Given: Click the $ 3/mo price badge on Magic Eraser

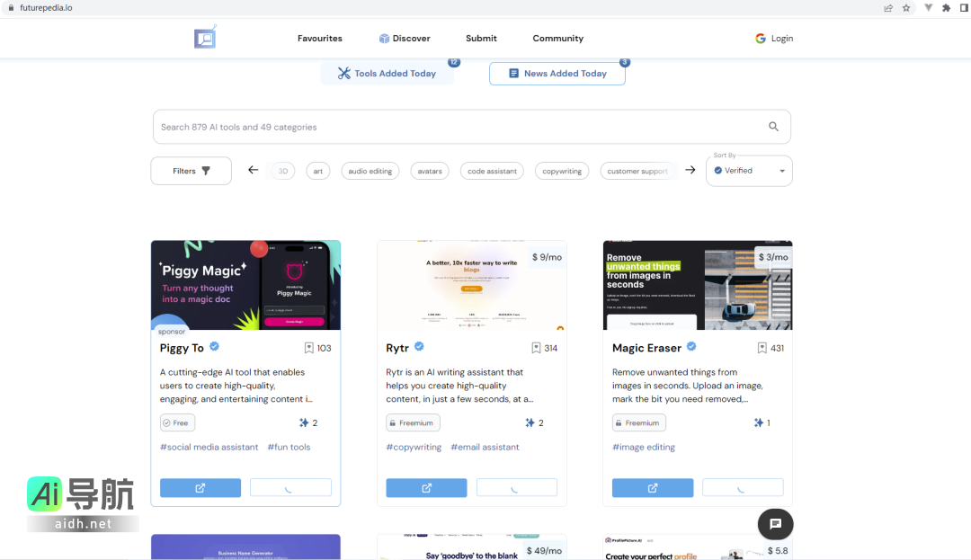Looking at the screenshot, I should pyautogui.click(x=773, y=257).
